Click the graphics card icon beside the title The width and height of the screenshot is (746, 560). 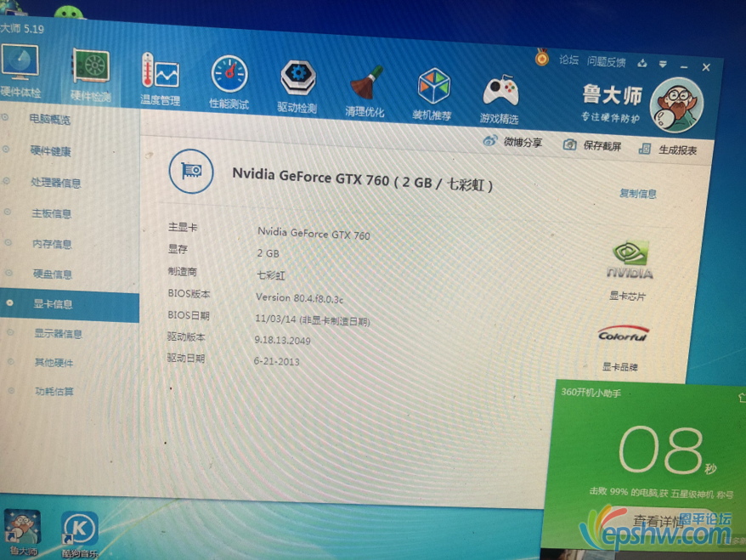[191, 172]
